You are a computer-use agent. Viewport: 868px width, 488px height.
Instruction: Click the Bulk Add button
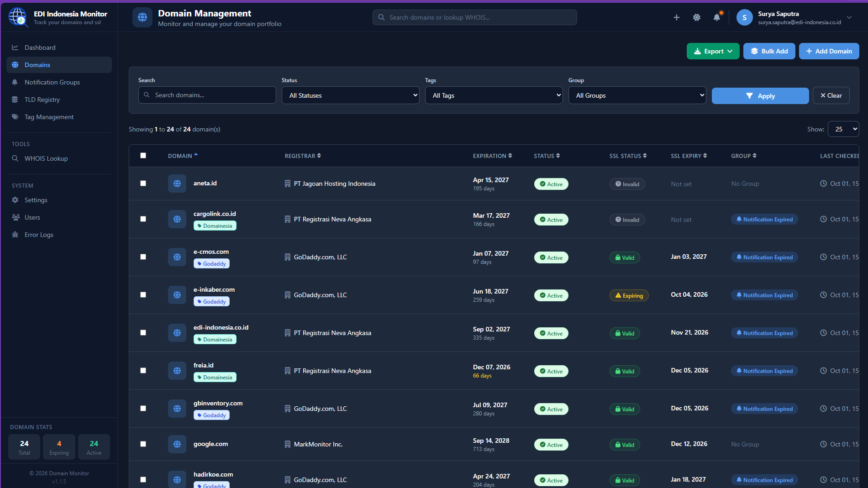769,51
